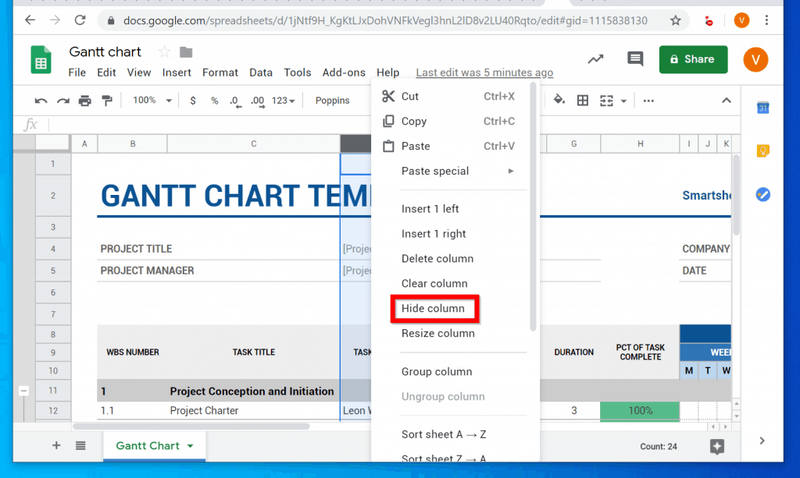Open the 'Last edit was 5 minutes ago' link

[484, 72]
